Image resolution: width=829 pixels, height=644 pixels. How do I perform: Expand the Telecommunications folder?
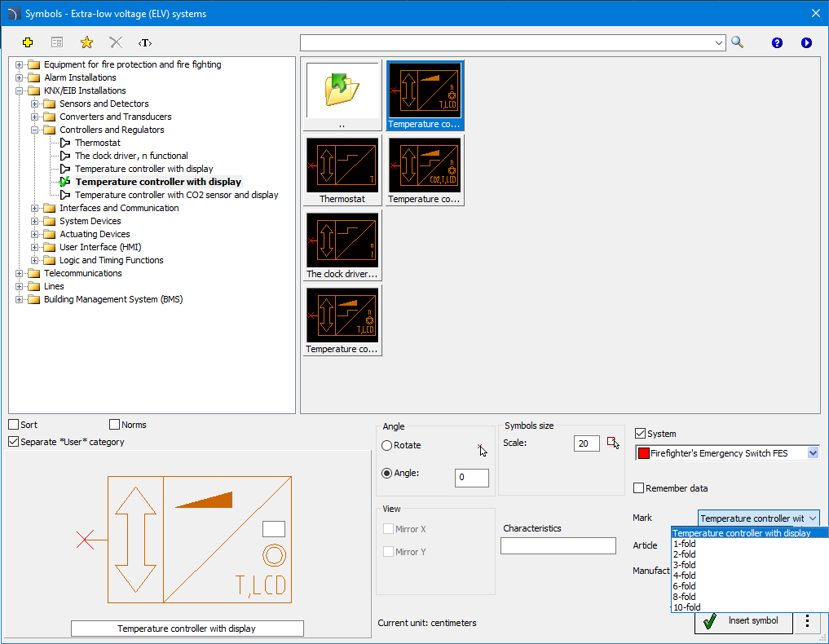[19, 273]
